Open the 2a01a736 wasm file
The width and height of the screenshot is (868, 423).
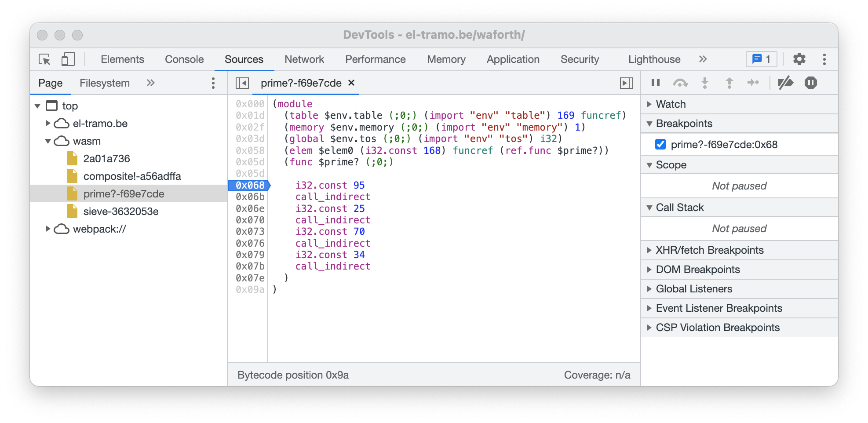coord(106,159)
